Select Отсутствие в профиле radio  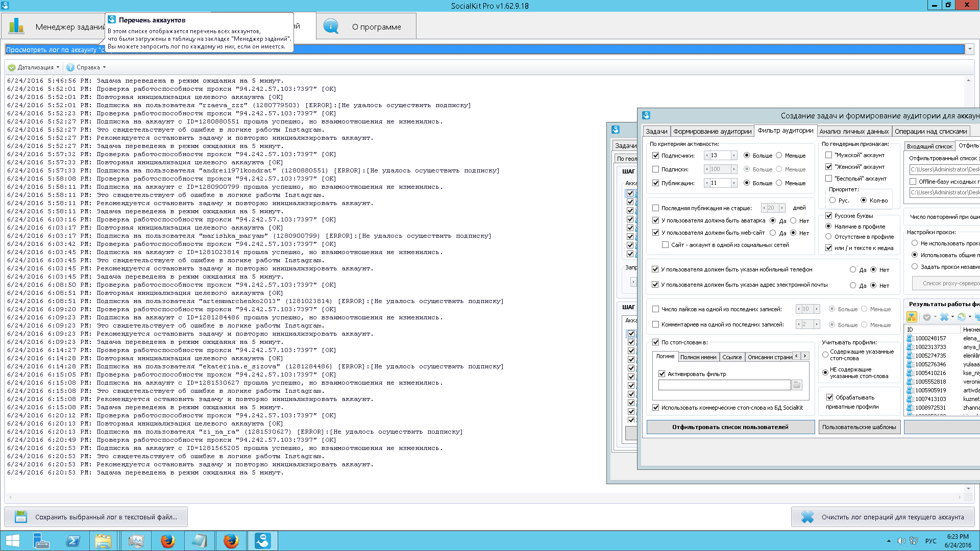click(828, 237)
